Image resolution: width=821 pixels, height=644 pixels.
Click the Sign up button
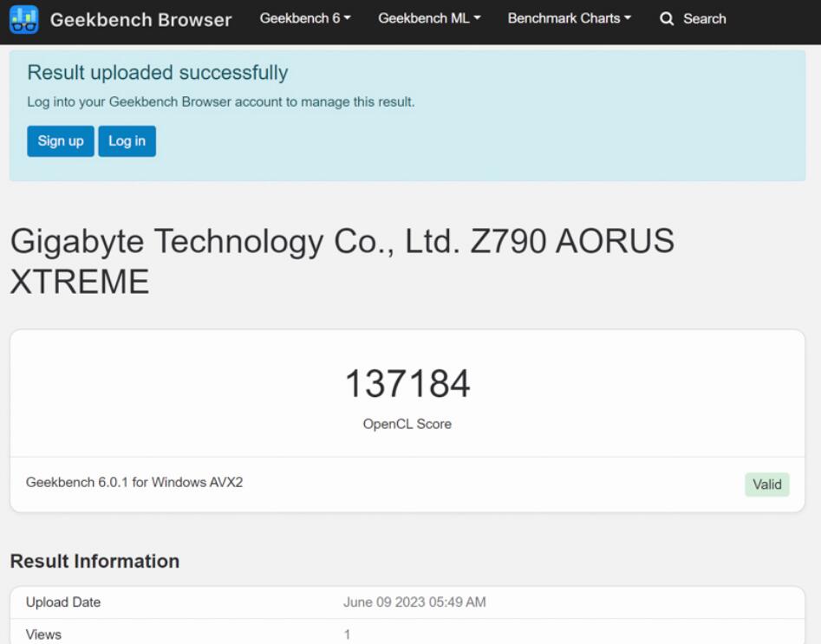(60, 141)
